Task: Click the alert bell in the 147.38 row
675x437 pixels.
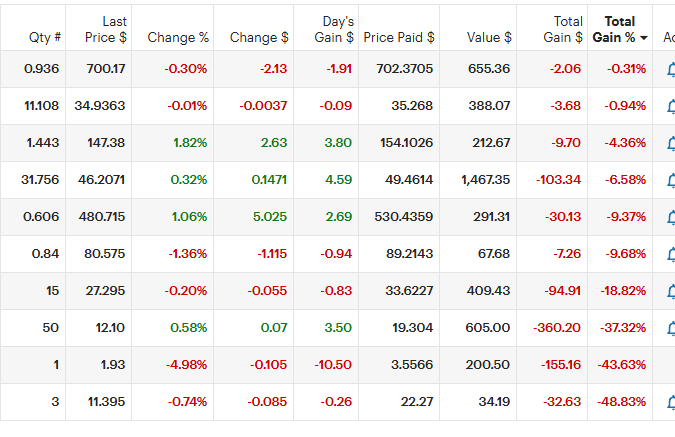Action: click(x=671, y=143)
